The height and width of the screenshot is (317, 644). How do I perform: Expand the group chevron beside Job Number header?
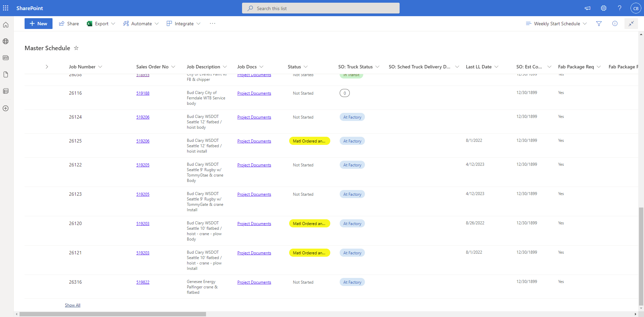[x=47, y=67]
